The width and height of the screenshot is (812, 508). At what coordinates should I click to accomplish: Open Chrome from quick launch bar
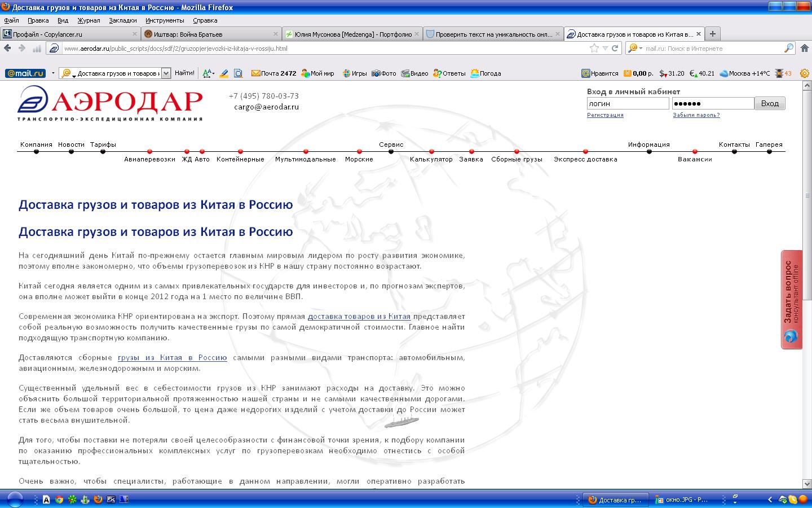59,500
